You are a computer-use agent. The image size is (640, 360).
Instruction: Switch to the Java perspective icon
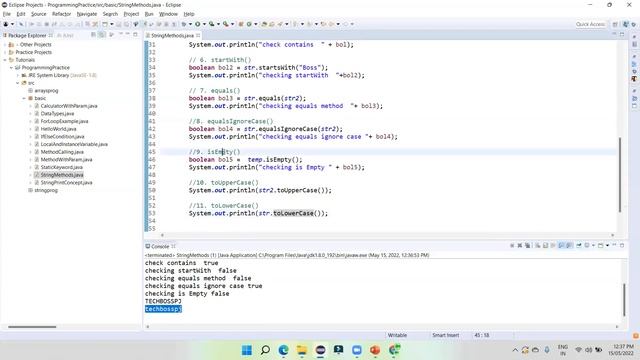pos(626,24)
